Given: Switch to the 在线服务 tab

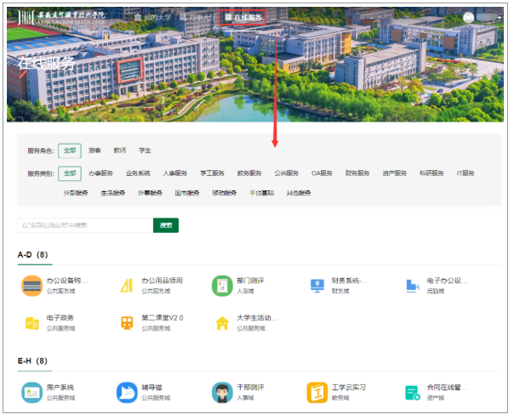Looking at the screenshot, I should [x=243, y=16].
